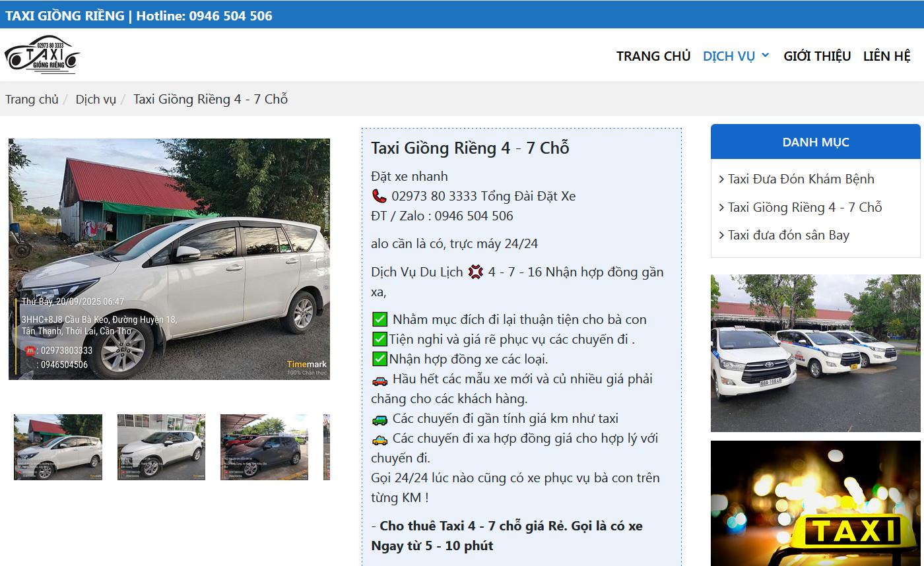The image size is (924, 566).
Task: Expand the 'Taxi đưa đón sân Bay' category
Action: [x=789, y=235]
